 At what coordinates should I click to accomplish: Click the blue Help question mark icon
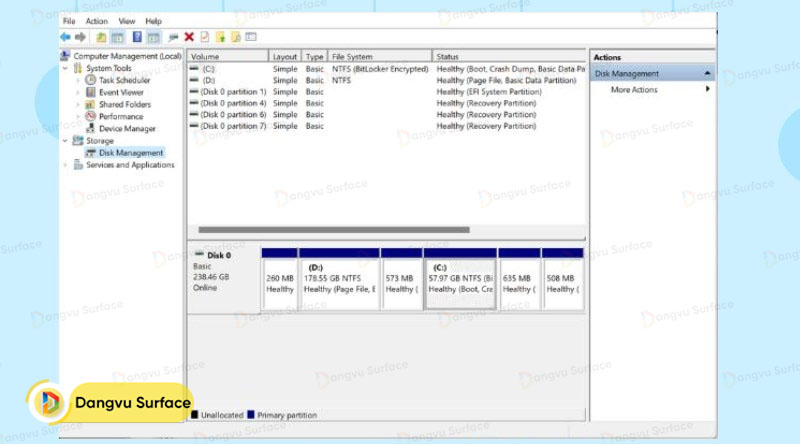coord(137,37)
